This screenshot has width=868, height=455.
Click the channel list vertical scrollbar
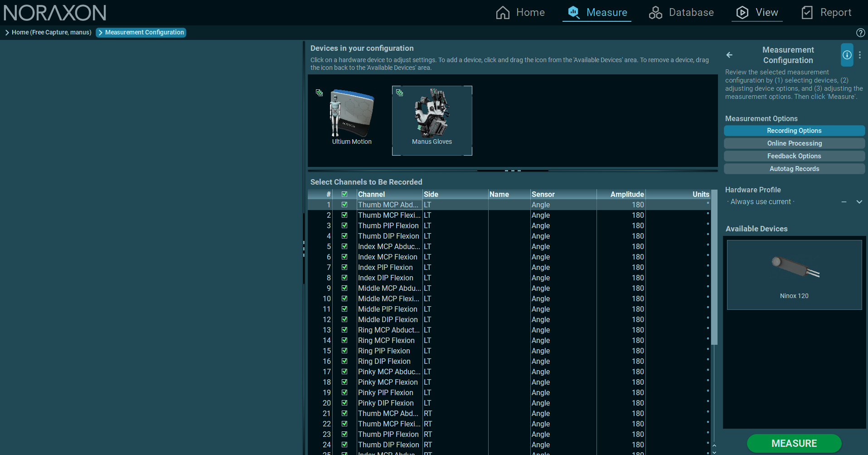coord(714,268)
